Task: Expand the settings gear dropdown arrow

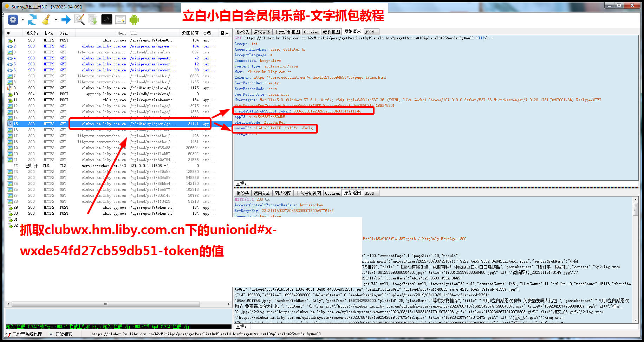Action: coord(22,20)
